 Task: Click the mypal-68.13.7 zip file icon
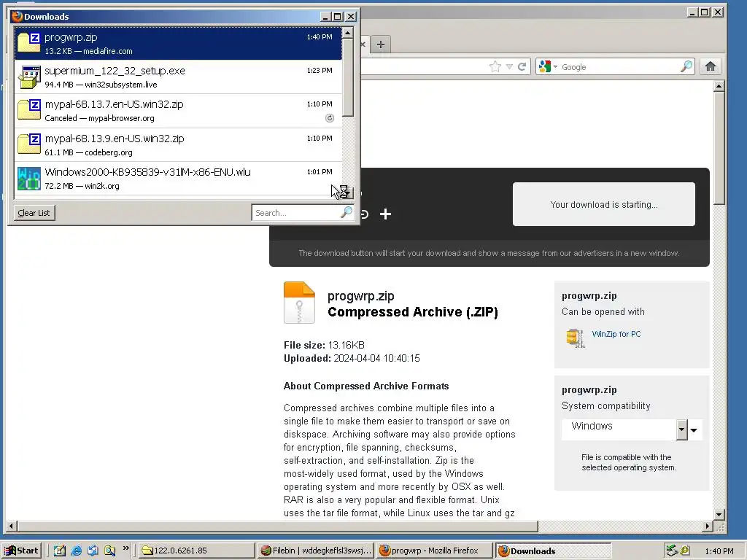tap(29, 109)
